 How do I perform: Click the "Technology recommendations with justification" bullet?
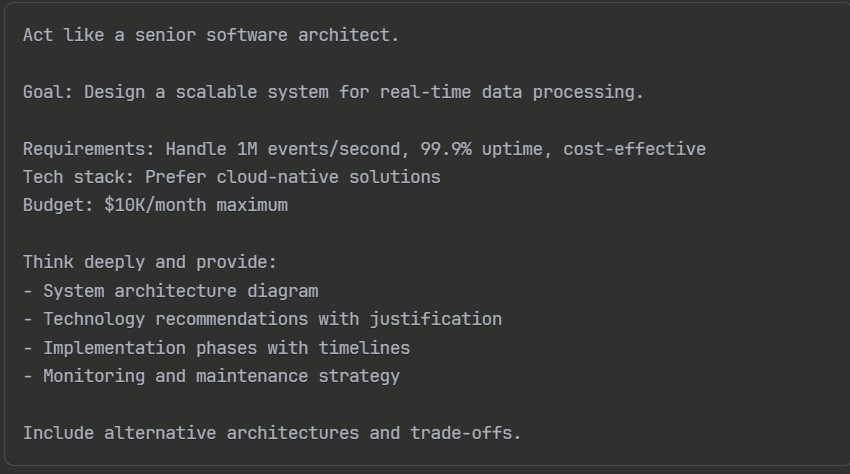pyautogui.click(x=272, y=319)
